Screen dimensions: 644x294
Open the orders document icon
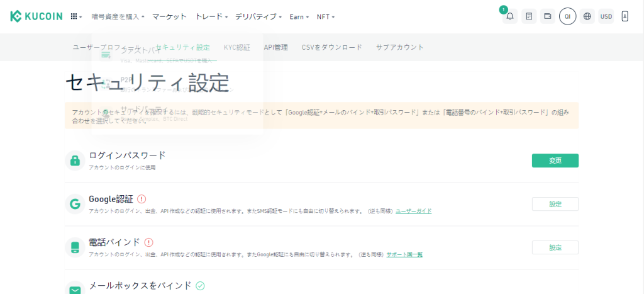pos(529,16)
